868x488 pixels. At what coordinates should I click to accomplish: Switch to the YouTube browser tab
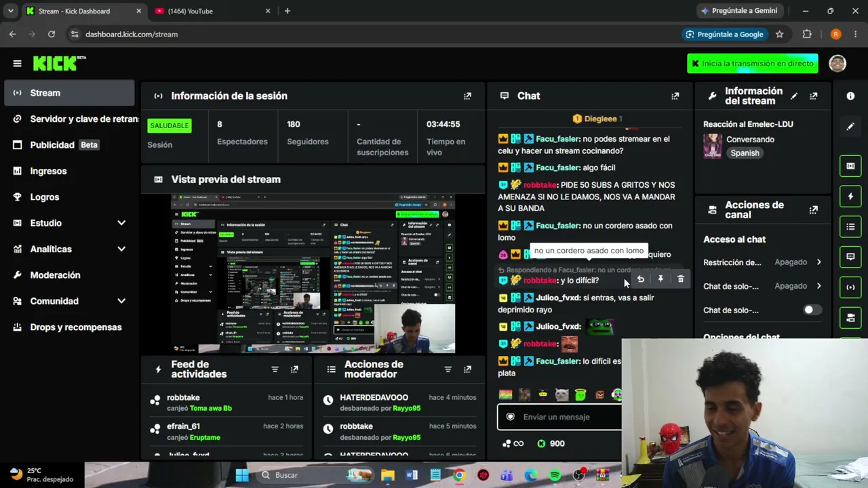click(213, 11)
